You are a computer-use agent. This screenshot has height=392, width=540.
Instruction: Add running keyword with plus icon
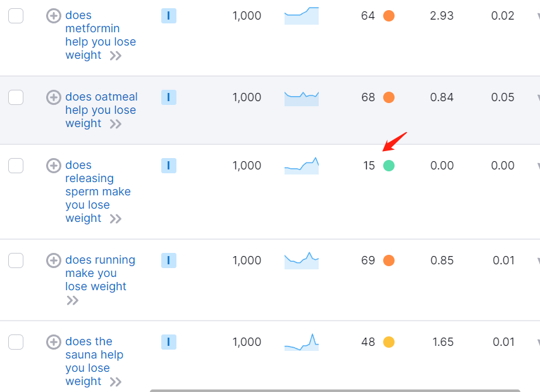pos(54,260)
